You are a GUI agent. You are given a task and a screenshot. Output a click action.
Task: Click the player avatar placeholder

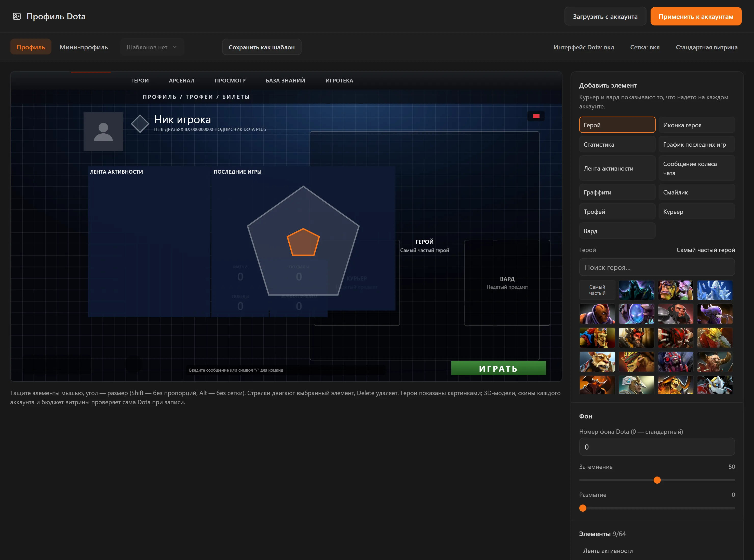click(103, 132)
